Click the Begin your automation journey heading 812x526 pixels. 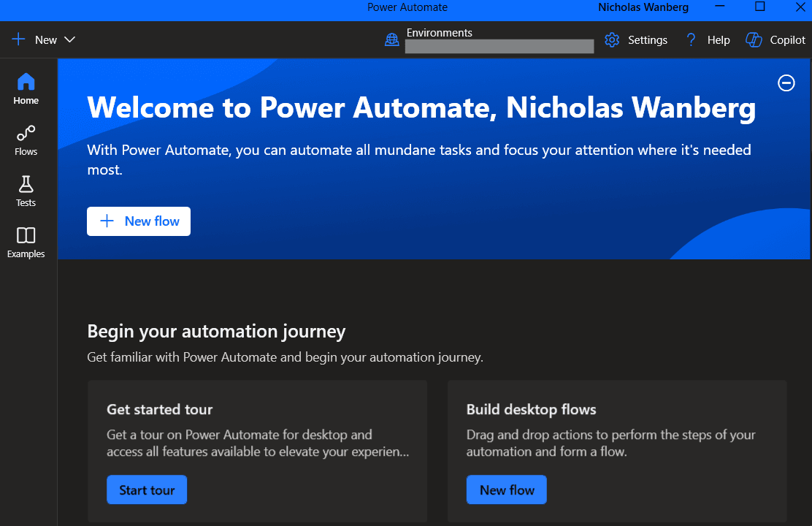click(x=216, y=331)
